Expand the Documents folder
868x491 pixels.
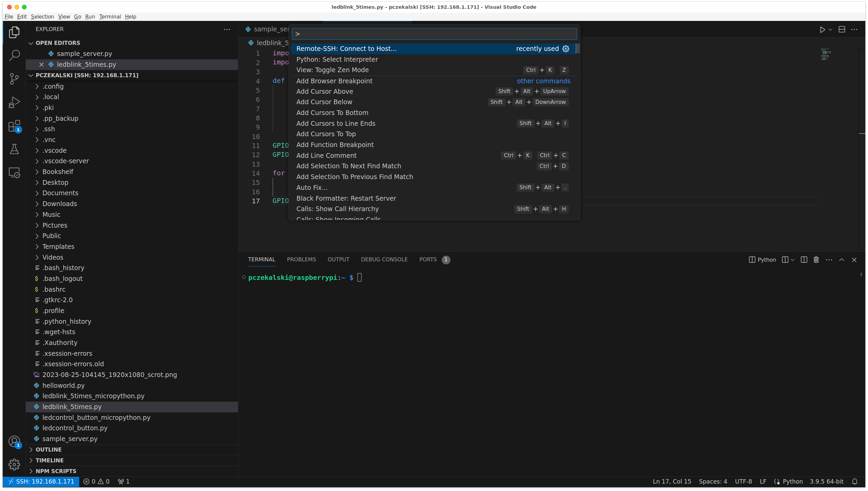60,193
